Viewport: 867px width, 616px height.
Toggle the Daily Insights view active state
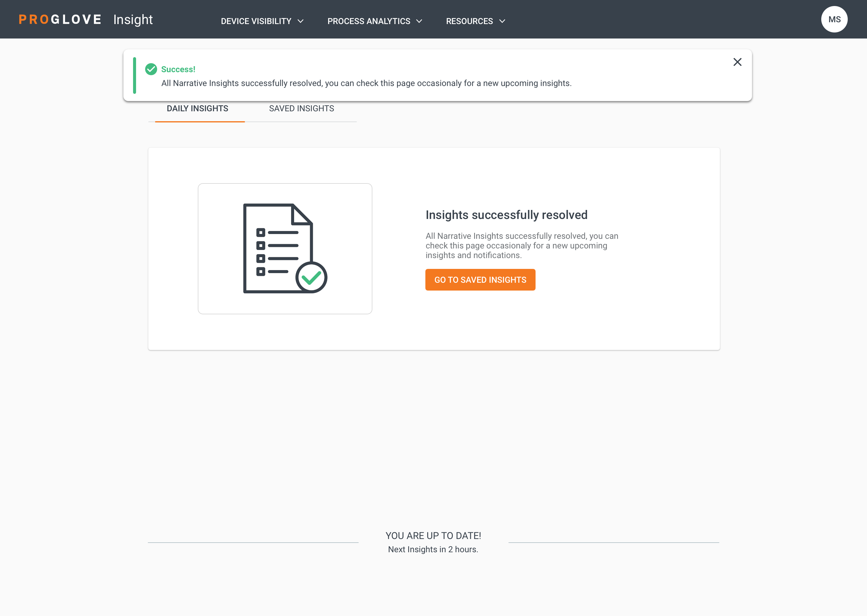(x=198, y=109)
